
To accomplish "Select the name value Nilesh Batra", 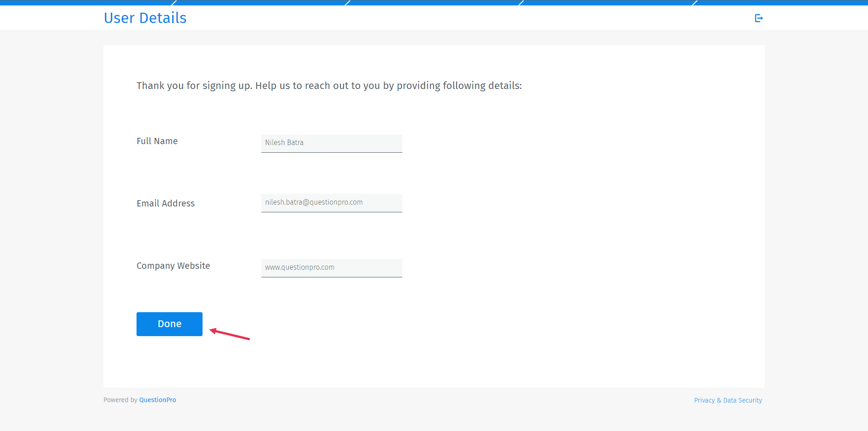I will tap(284, 143).
